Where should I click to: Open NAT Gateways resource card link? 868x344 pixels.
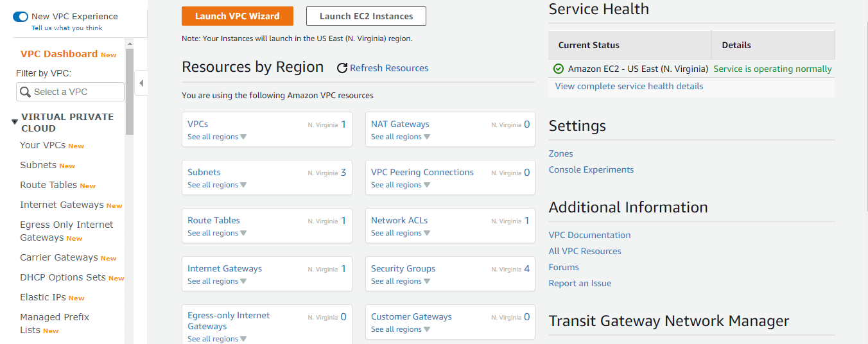[x=400, y=124]
